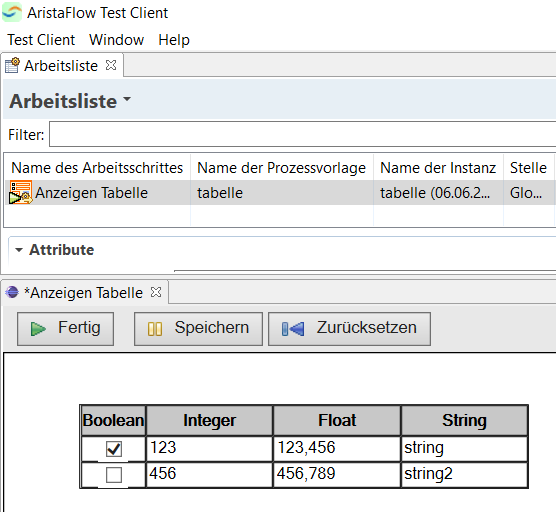Click the blue rewind icon on Zurücksetzen
The image size is (556, 512).
click(293, 329)
